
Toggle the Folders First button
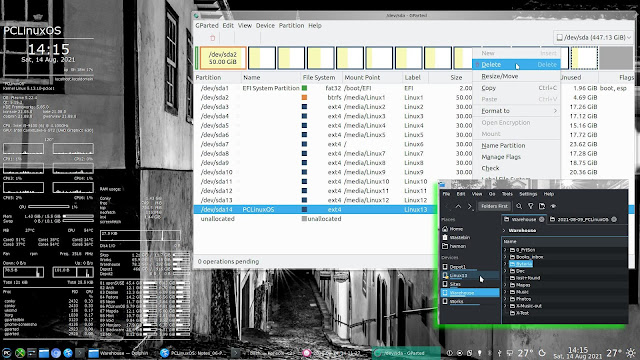(x=494, y=206)
